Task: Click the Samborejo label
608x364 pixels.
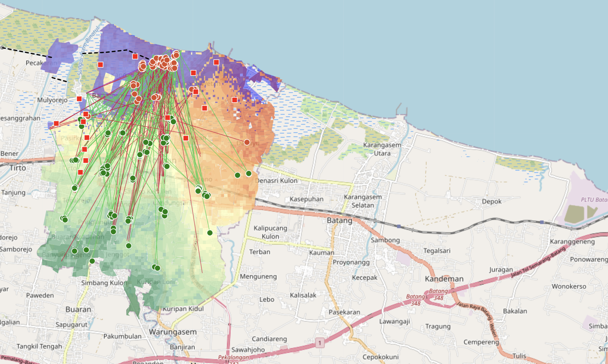Action: point(16,249)
